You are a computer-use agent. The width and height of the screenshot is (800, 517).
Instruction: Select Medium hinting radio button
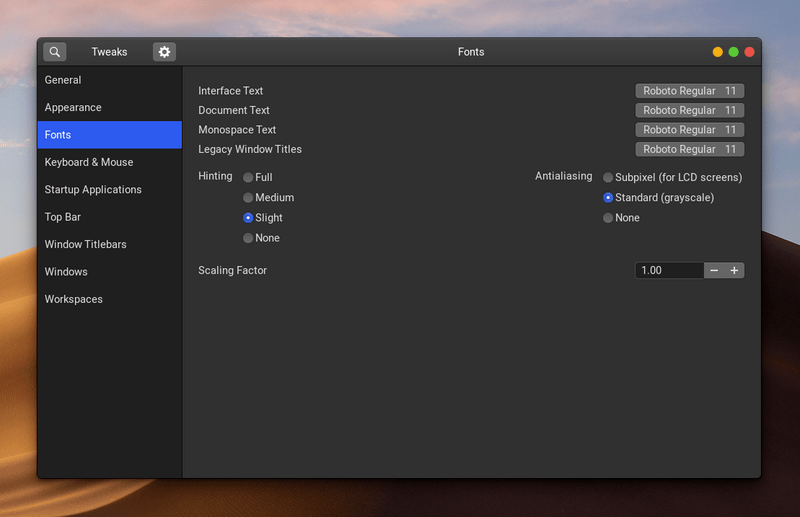(248, 198)
